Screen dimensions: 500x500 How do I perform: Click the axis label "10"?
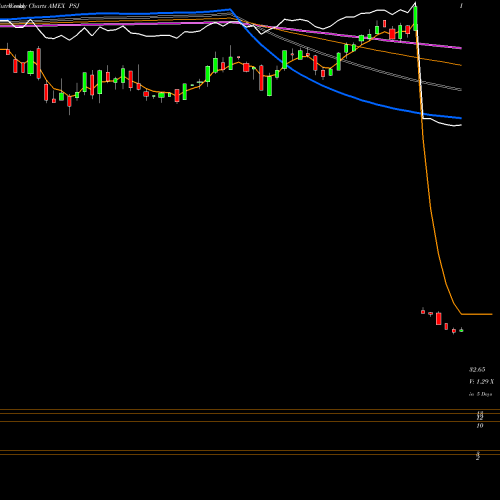point(480,426)
